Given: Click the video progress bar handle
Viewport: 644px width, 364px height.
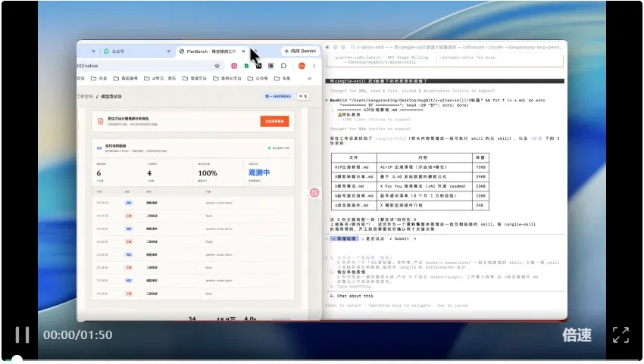Looking at the screenshot, I should [x=17, y=360].
